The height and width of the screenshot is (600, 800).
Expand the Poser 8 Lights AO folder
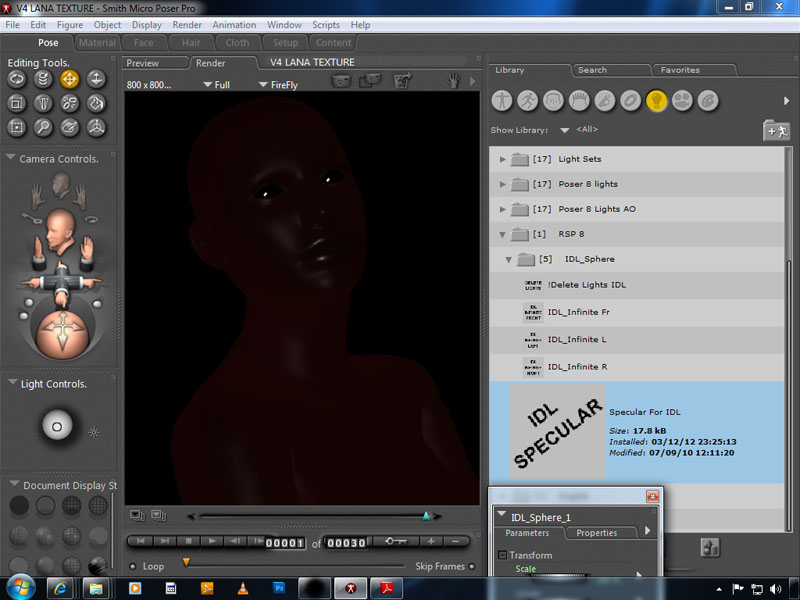pyautogui.click(x=503, y=209)
